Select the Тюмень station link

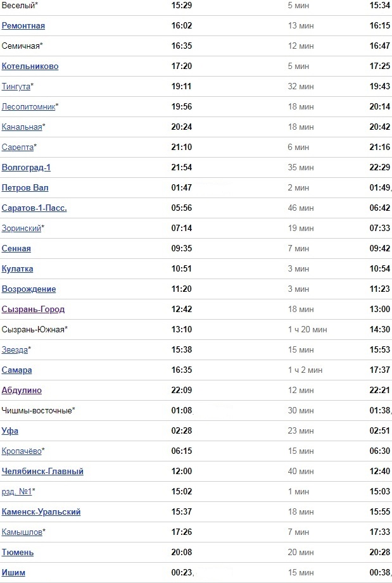[18, 553]
